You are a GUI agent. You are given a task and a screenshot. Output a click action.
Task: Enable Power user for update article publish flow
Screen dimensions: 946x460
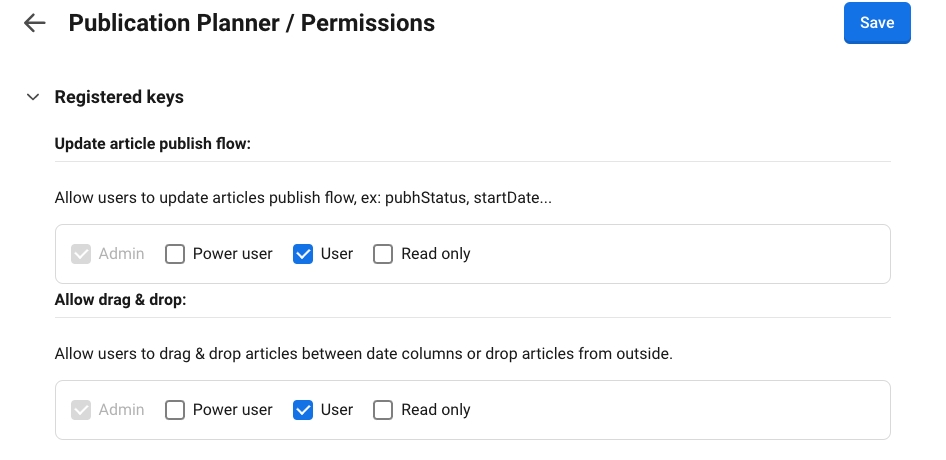pos(175,254)
